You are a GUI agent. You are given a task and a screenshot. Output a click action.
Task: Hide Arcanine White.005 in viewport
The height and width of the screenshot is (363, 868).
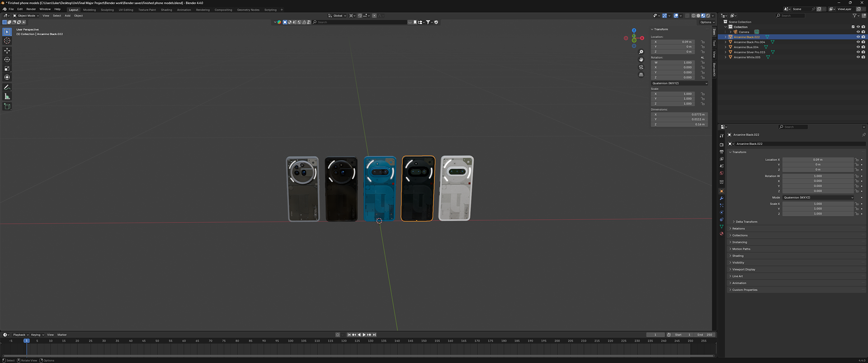coord(858,57)
